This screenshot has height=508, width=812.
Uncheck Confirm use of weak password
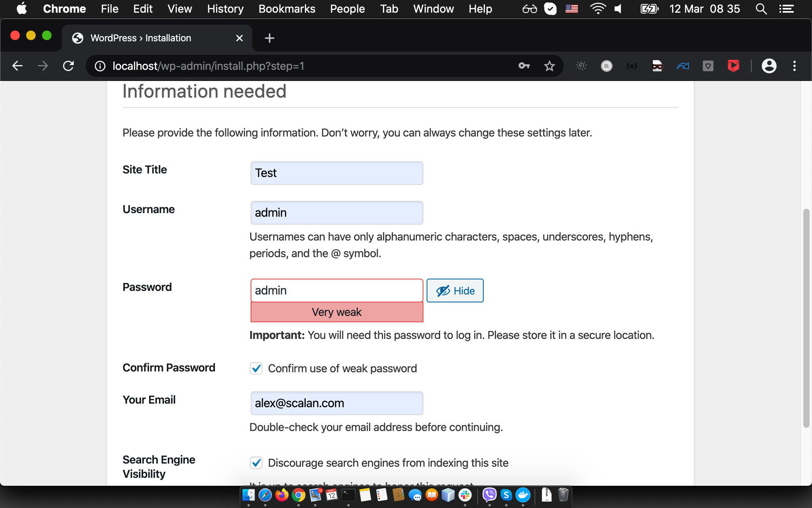pos(256,368)
